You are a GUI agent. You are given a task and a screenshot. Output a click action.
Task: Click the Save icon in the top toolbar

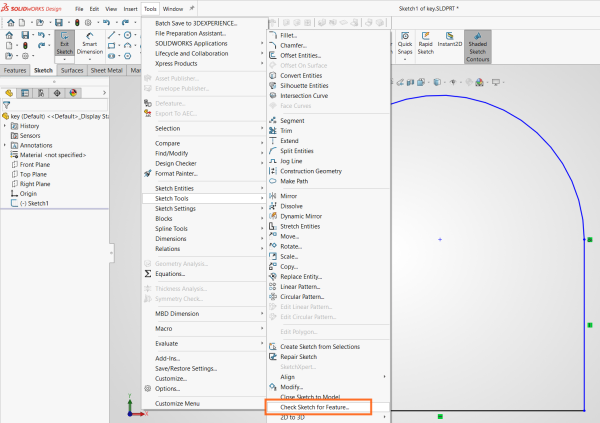(59, 23)
